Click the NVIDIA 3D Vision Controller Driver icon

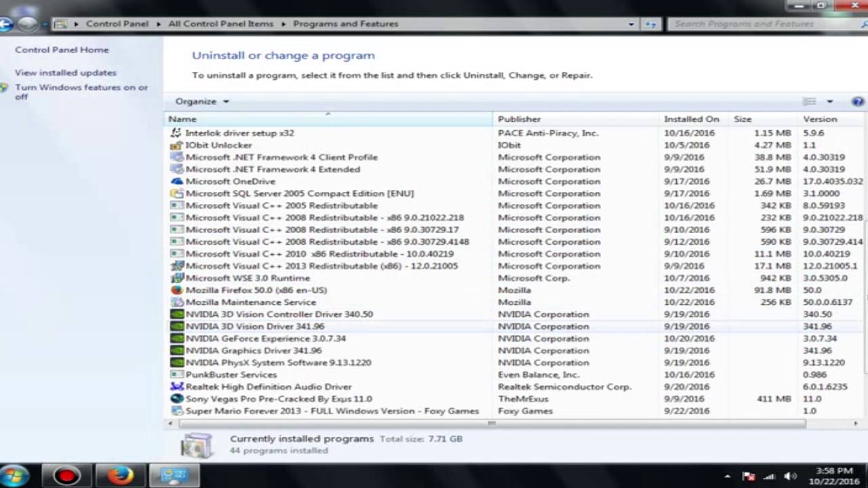[176, 314]
